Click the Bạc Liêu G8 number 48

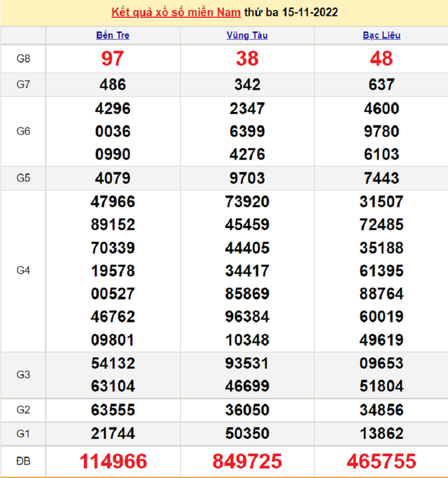381,59
